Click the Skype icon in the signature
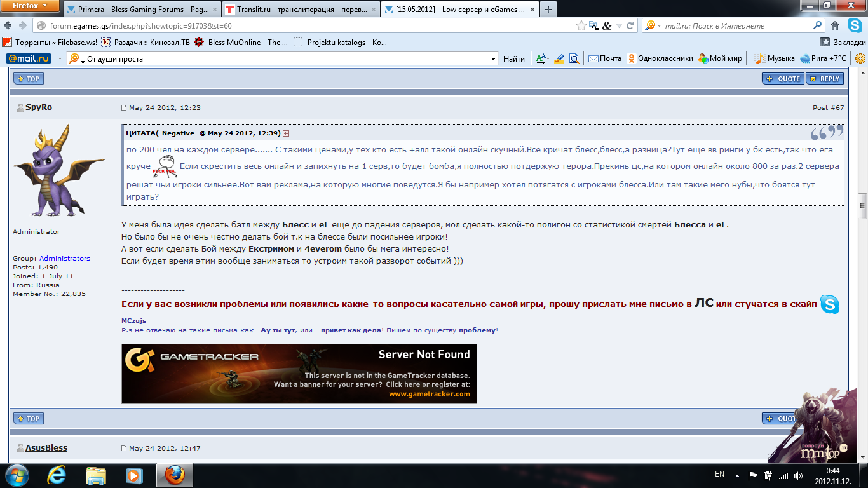The image size is (868, 488). (x=829, y=304)
